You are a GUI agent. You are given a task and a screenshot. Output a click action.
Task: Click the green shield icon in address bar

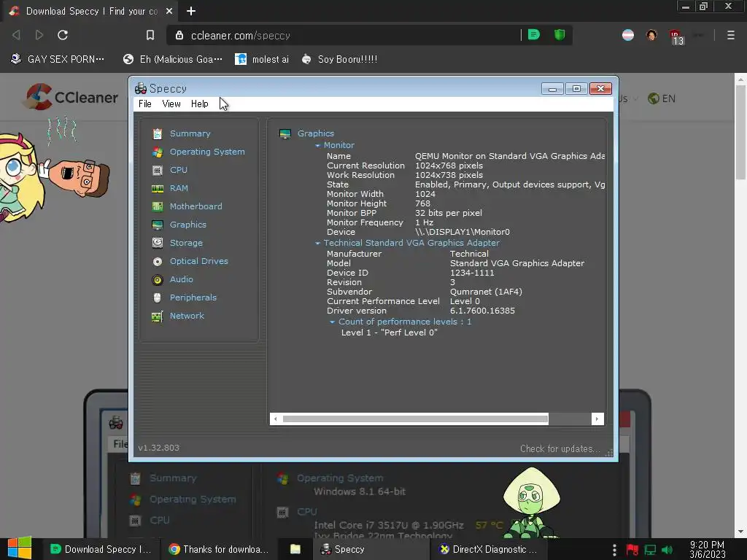pos(560,34)
